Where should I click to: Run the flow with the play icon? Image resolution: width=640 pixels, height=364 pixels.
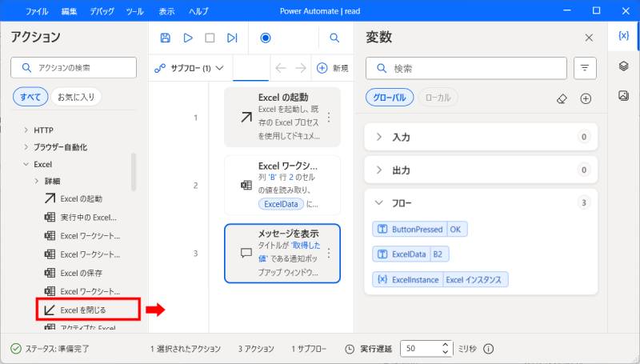(x=188, y=38)
